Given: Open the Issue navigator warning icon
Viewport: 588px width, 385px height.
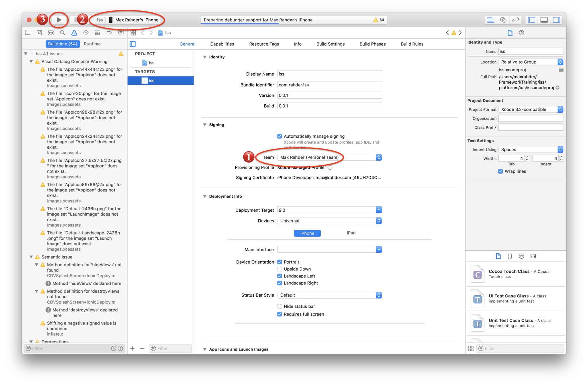Looking at the screenshot, I should click(x=74, y=33).
